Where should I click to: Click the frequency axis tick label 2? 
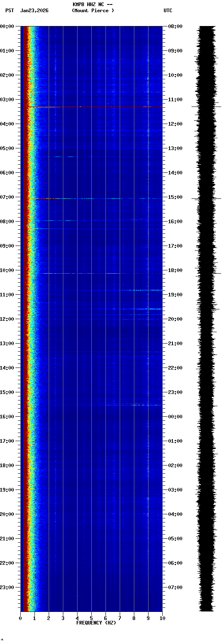click(49, 618)
